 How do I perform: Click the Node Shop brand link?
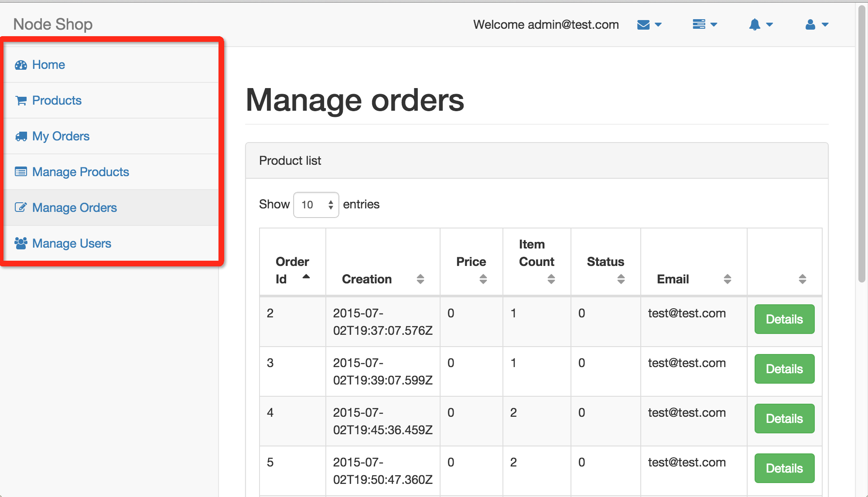pos(53,24)
